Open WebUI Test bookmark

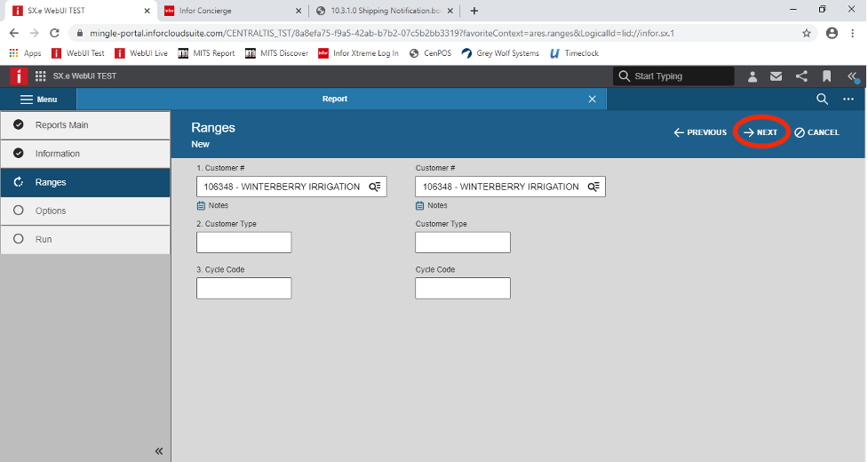77,53
